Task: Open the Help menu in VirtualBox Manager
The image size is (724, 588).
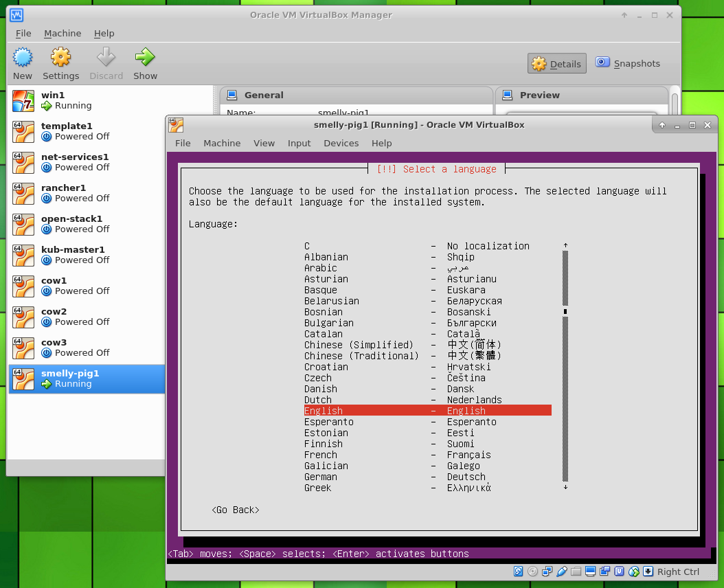Action: click(104, 33)
